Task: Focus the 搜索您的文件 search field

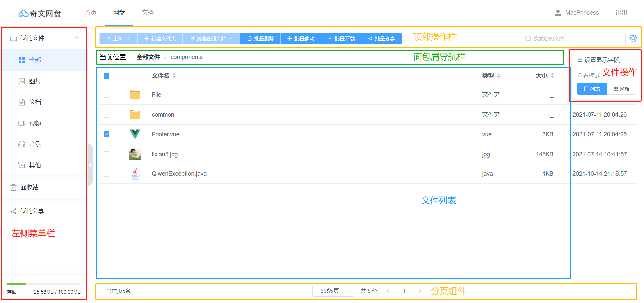Action: pyautogui.click(x=573, y=39)
